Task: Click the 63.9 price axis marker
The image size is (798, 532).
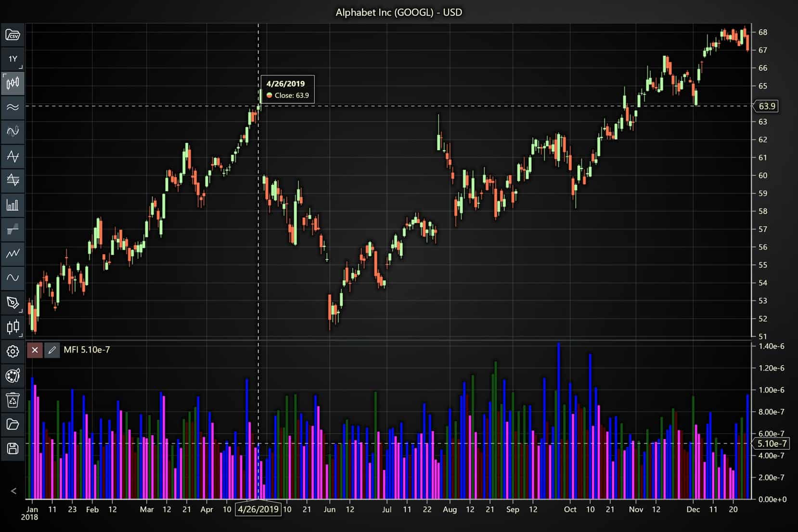Action: (767, 106)
